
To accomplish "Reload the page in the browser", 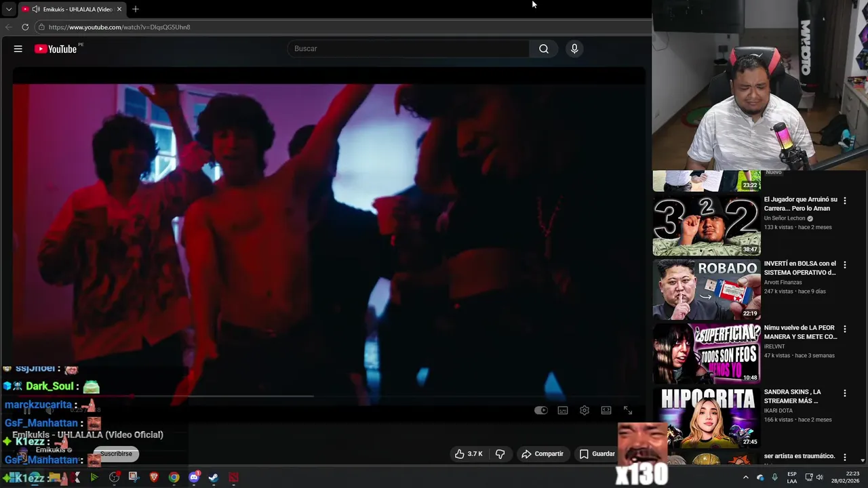I will tap(25, 27).
